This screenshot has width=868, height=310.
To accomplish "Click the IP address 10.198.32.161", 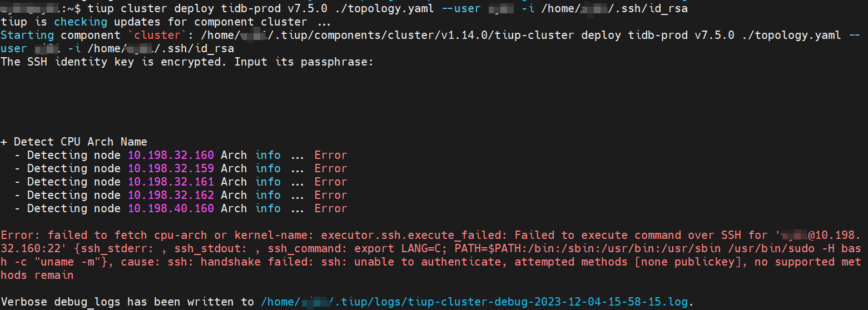I will point(171,182).
